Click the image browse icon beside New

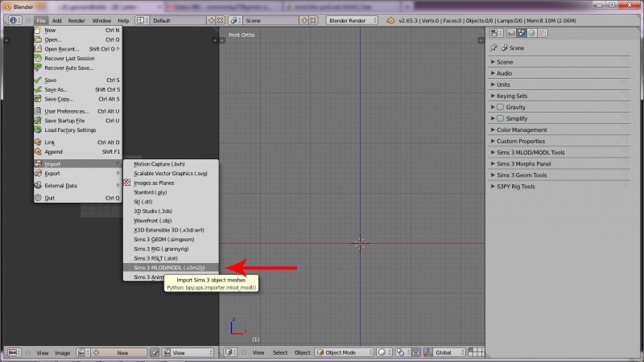pyautogui.click(x=82, y=352)
